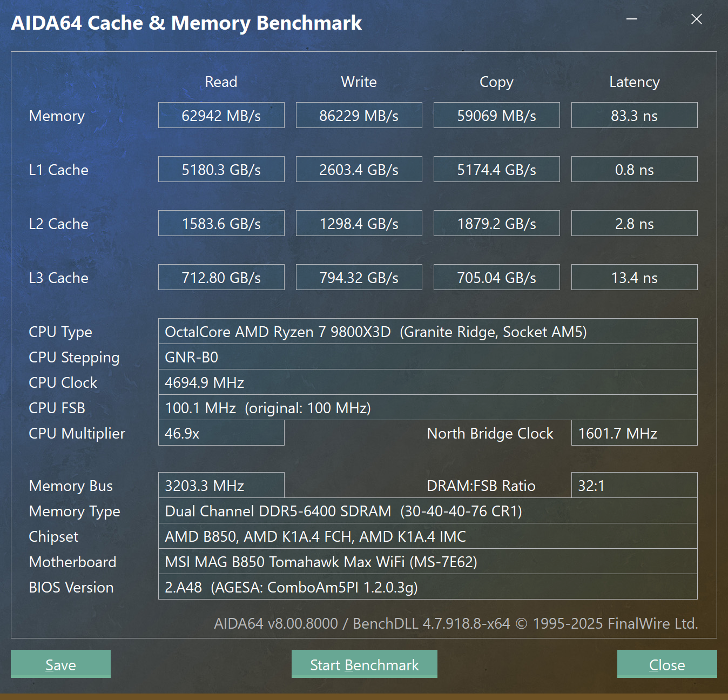Select the North Bridge Clock value 1601.7 MHz
This screenshot has height=700, width=728.
tap(635, 433)
